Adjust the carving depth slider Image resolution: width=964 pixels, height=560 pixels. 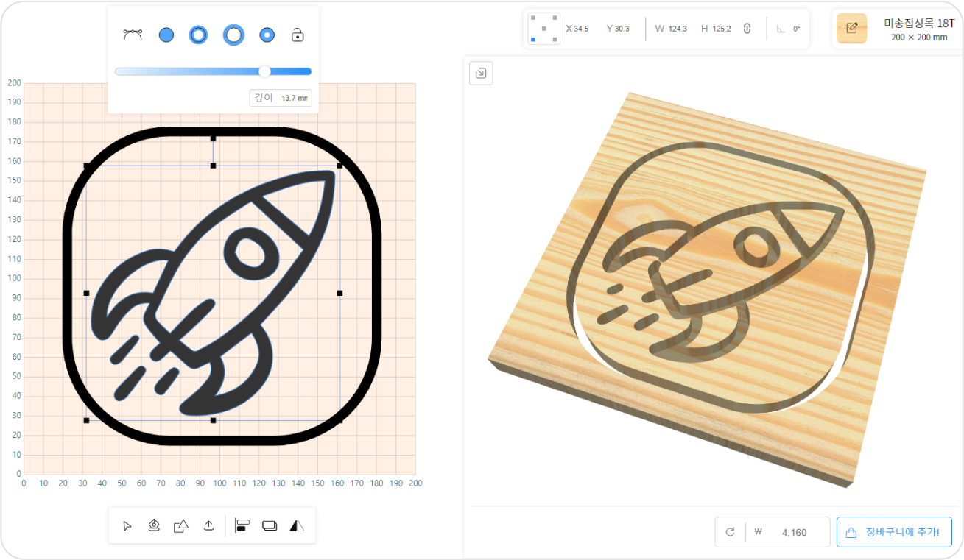265,71
